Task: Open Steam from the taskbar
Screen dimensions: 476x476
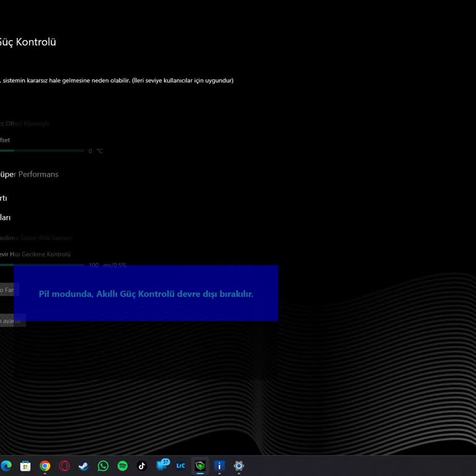Action: (x=84, y=465)
